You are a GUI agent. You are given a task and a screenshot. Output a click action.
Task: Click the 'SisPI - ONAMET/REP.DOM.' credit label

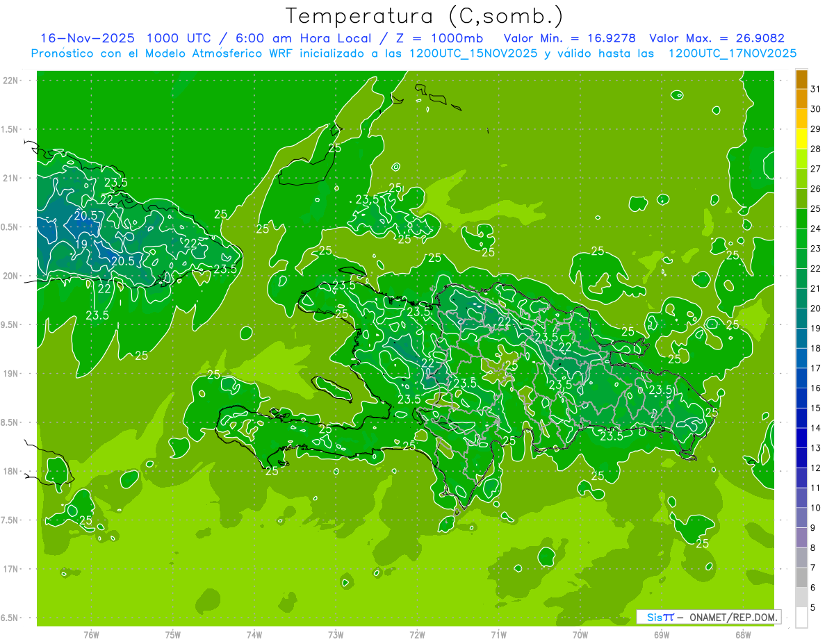[709, 617]
